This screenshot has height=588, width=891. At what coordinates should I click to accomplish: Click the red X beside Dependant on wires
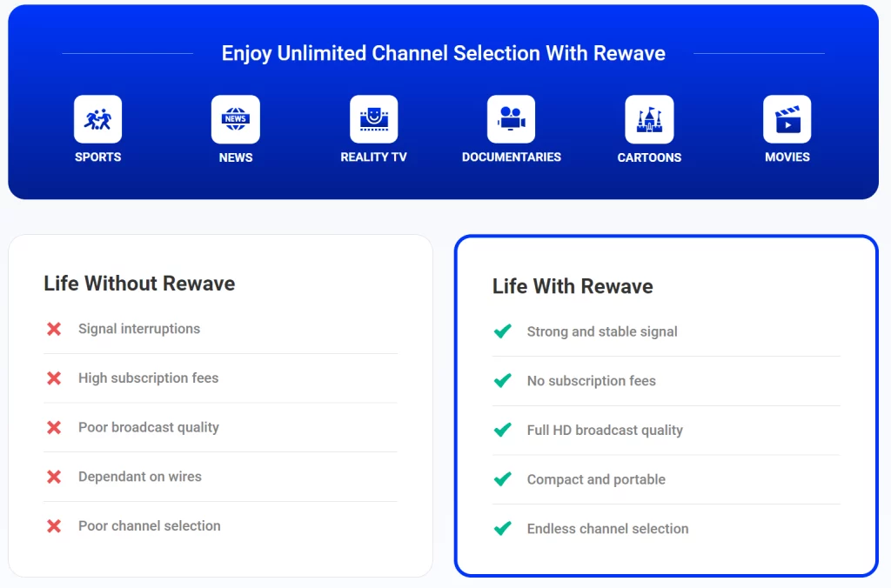54,477
